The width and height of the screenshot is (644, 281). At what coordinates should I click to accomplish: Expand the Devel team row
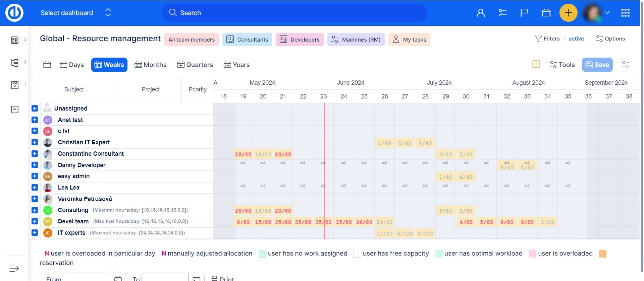(35, 221)
